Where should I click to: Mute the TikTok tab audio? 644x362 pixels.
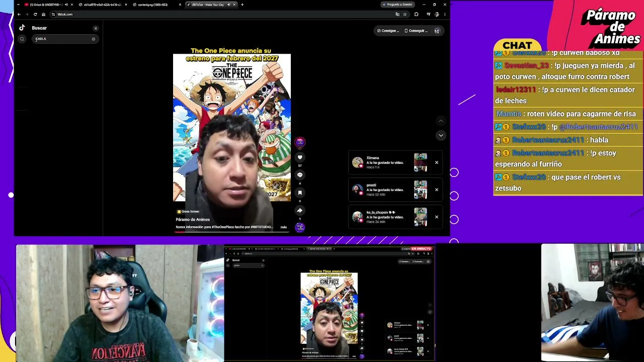tap(228, 5)
